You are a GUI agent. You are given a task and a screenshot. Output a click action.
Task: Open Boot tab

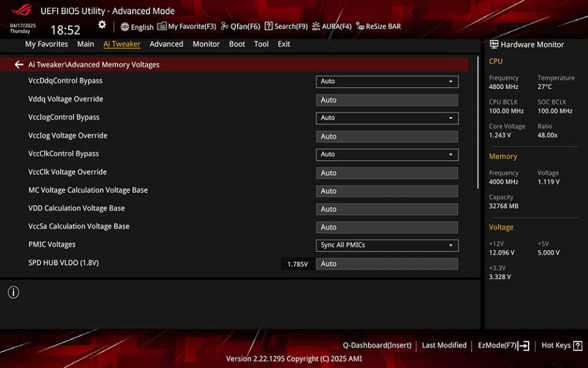[x=237, y=44]
